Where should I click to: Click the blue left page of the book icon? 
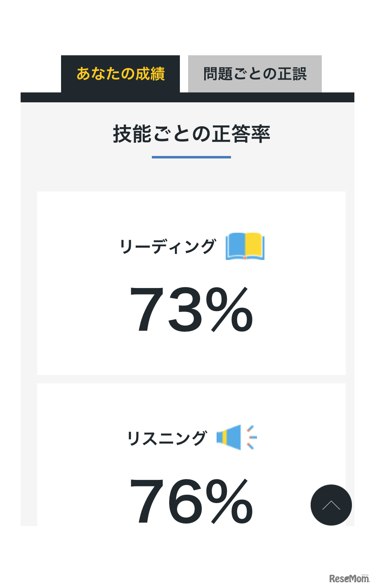point(236,246)
